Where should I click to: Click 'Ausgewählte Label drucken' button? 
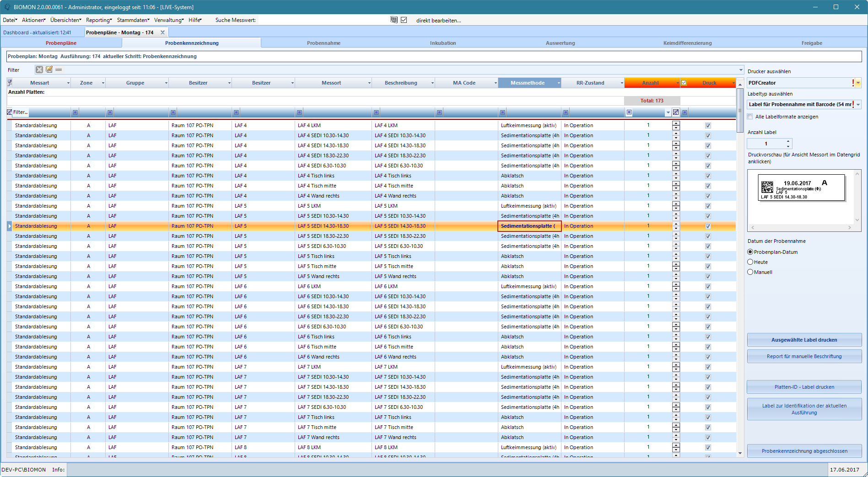pyautogui.click(x=804, y=340)
